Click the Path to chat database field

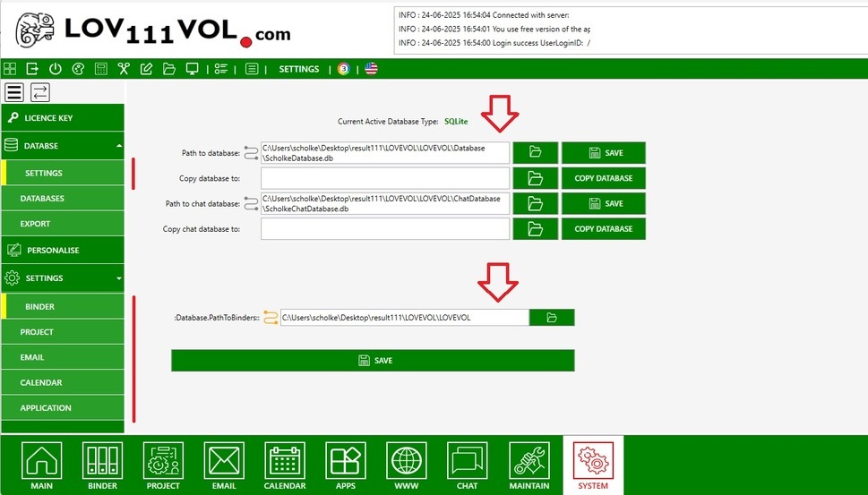click(384, 203)
